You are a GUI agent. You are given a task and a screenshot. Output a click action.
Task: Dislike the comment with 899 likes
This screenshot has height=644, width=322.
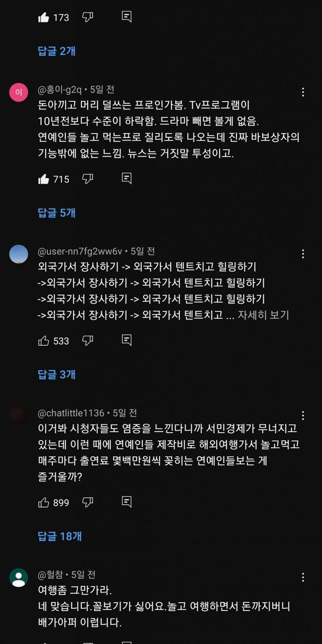(88, 502)
